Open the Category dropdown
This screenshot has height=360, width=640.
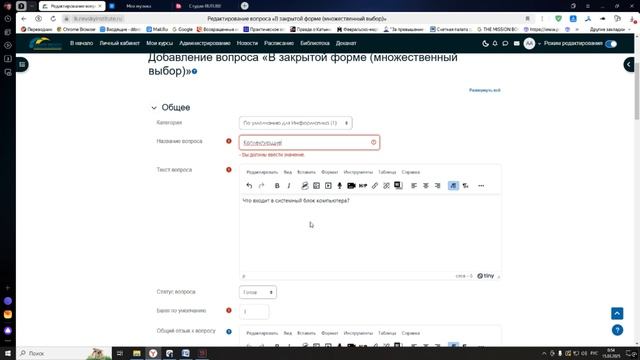(296, 123)
